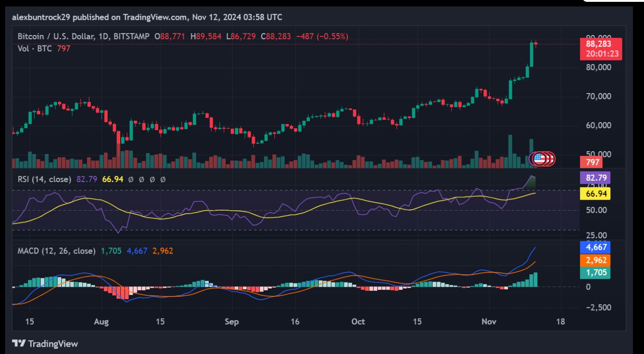Viewport: 644px width, 354px height.
Task: Click the Nov label on time axis
Action: pos(488,322)
